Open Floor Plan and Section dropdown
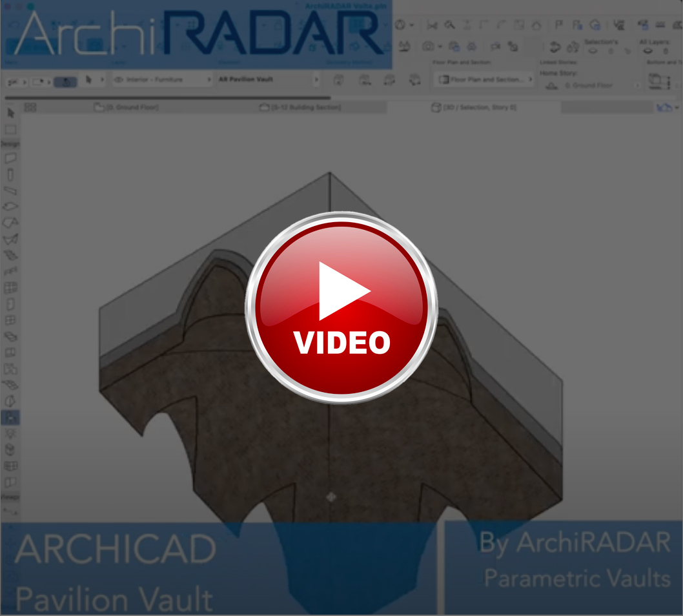The width and height of the screenshot is (683, 616). coord(531,79)
